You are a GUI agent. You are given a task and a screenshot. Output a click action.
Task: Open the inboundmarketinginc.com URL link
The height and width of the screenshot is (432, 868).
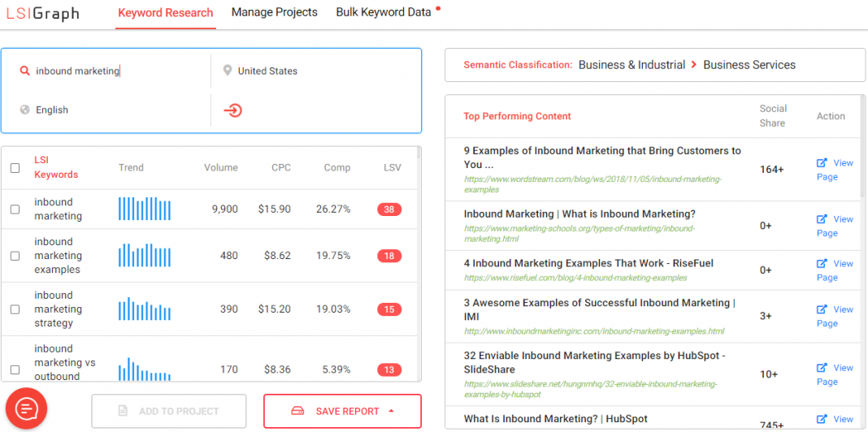(594, 331)
